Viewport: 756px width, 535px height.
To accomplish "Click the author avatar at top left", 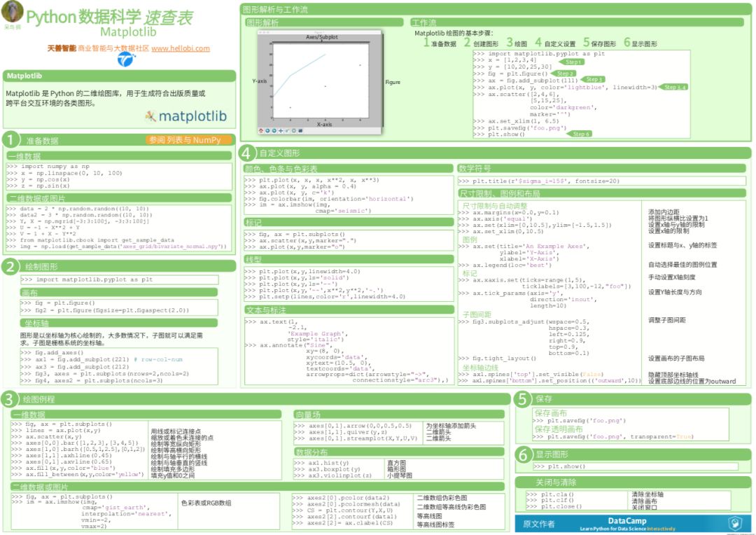I will [13, 11].
